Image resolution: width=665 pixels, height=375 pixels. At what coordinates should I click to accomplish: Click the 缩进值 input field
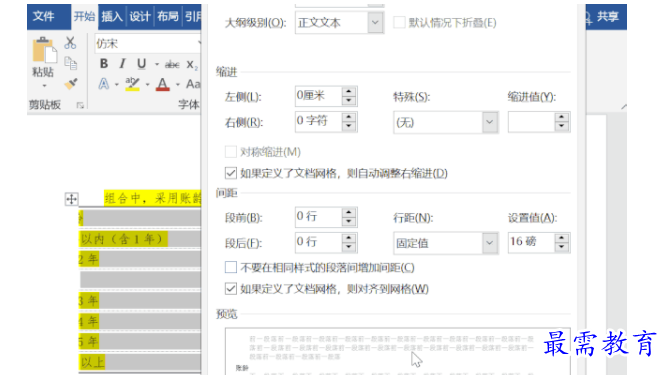coord(531,122)
